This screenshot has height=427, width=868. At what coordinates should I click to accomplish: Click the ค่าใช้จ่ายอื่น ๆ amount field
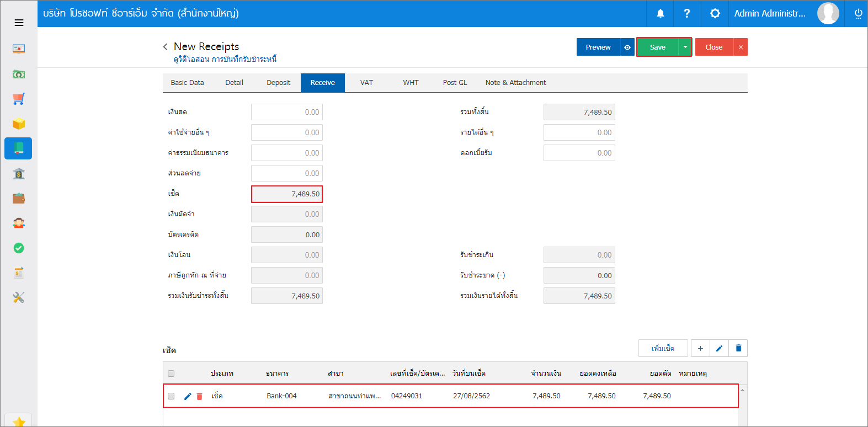point(287,132)
